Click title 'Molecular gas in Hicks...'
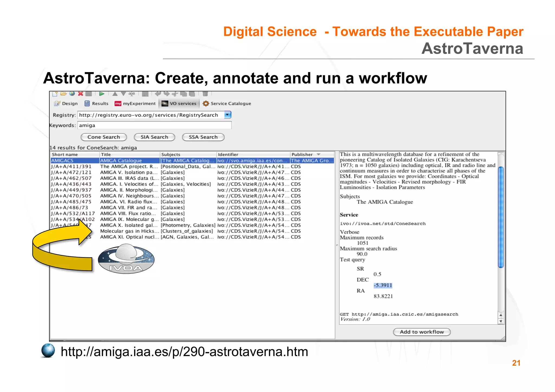This screenshot has width=555, height=392. 130,231
